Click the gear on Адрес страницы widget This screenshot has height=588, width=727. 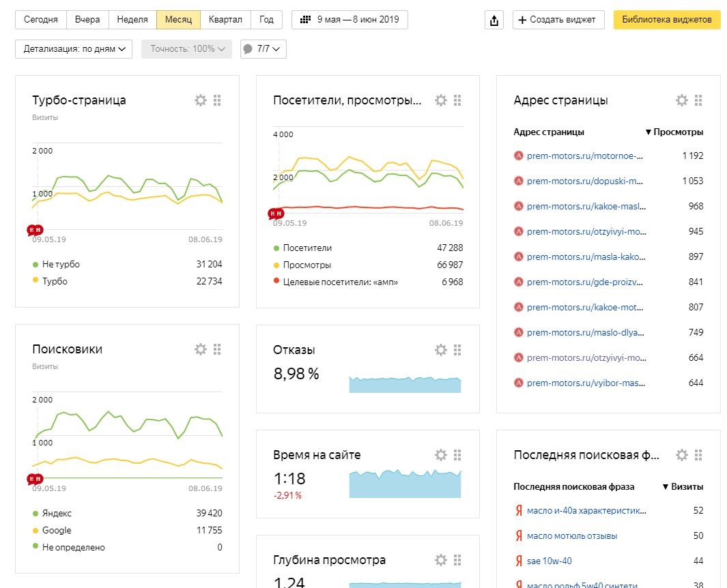point(682,100)
